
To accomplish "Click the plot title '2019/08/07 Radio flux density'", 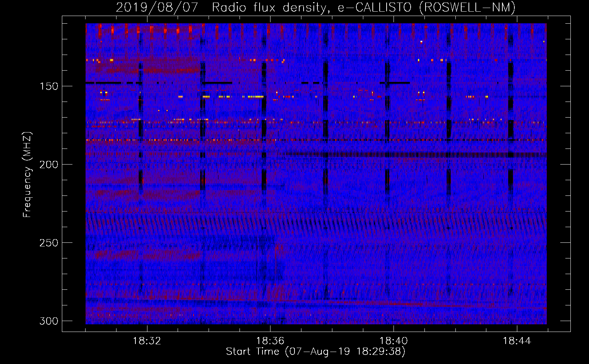I will point(316,7).
